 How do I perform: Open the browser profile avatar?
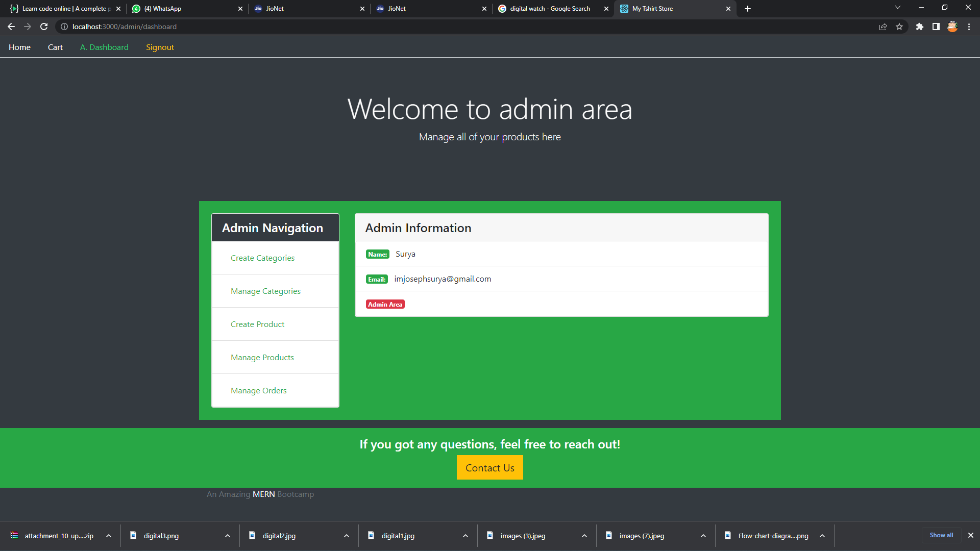952,27
